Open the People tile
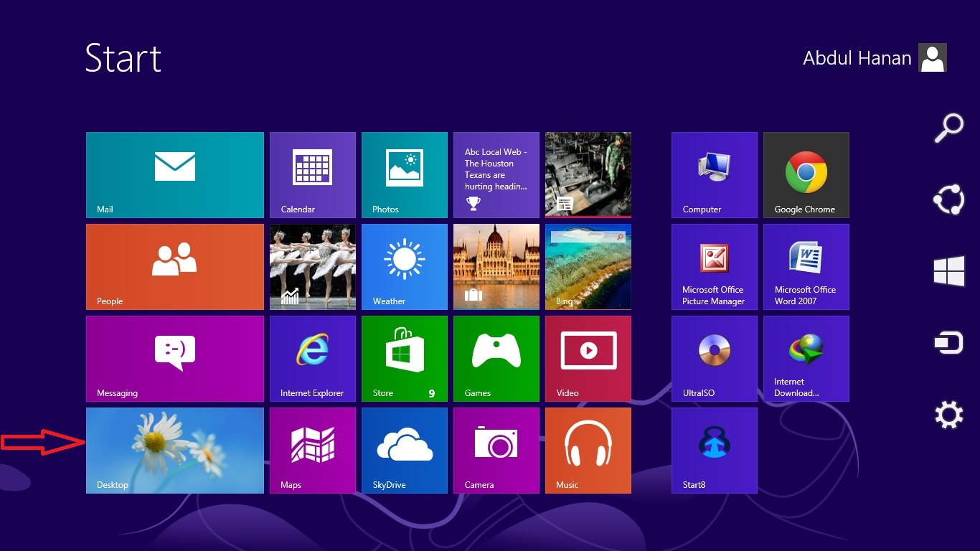This screenshot has width=980, height=551. [175, 267]
